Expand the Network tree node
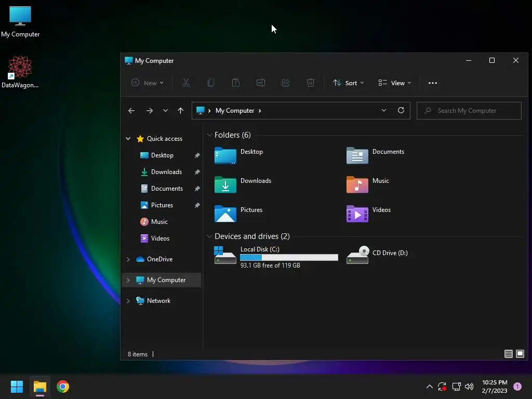Screen dimensions: 532x399 pyautogui.click(x=128, y=301)
